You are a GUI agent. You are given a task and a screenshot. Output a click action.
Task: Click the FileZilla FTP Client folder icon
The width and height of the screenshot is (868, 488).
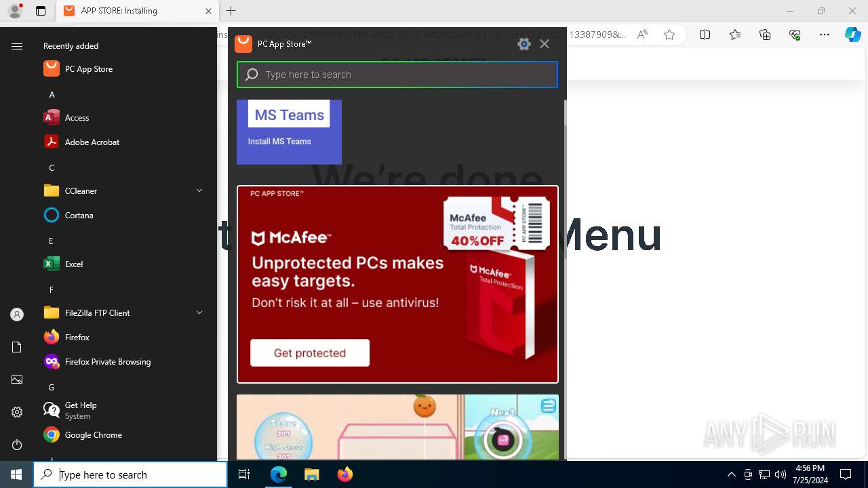52,313
